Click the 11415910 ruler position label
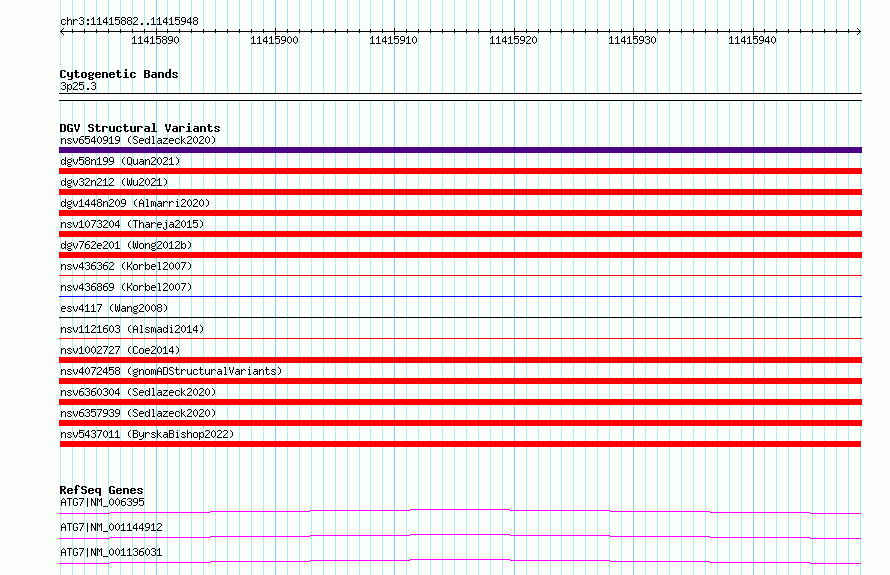 393,40
